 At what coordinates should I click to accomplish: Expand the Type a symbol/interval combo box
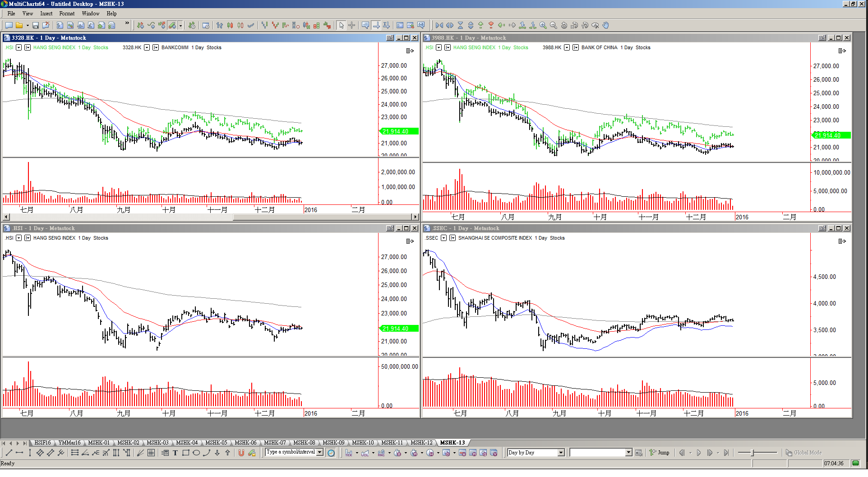pos(320,452)
